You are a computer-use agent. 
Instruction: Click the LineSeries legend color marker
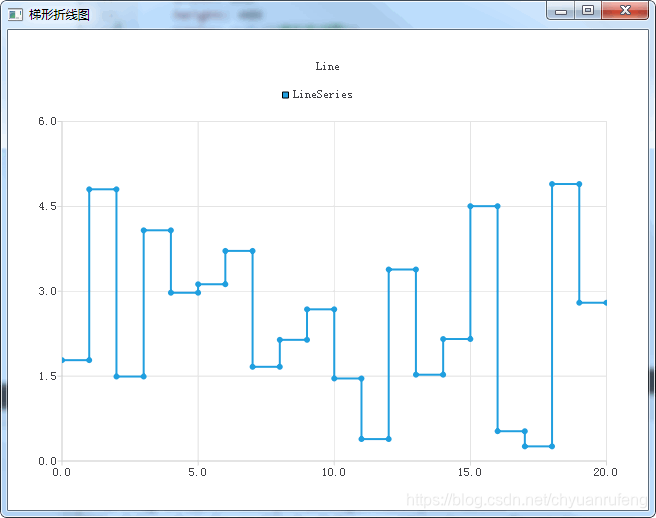[x=285, y=95]
